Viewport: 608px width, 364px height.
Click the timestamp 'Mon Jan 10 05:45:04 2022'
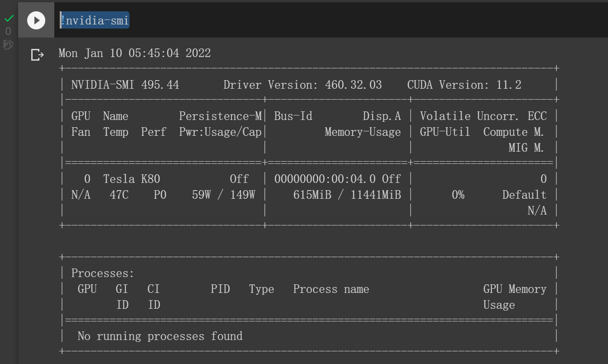click(x=135, y=53)
